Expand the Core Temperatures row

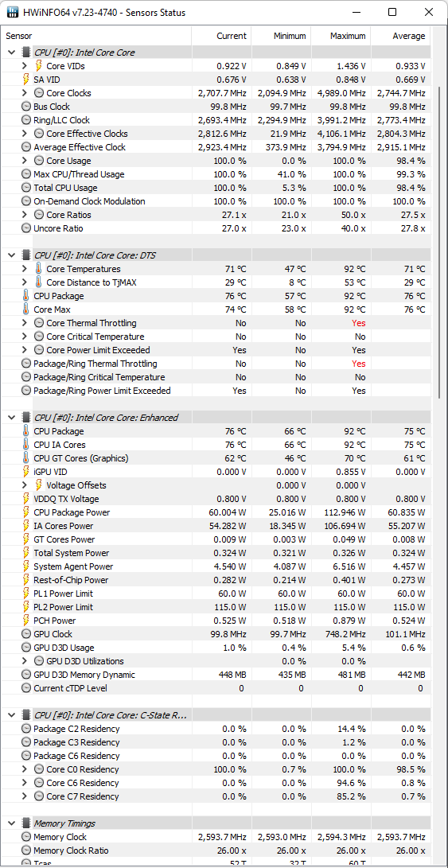click(24, 268)
